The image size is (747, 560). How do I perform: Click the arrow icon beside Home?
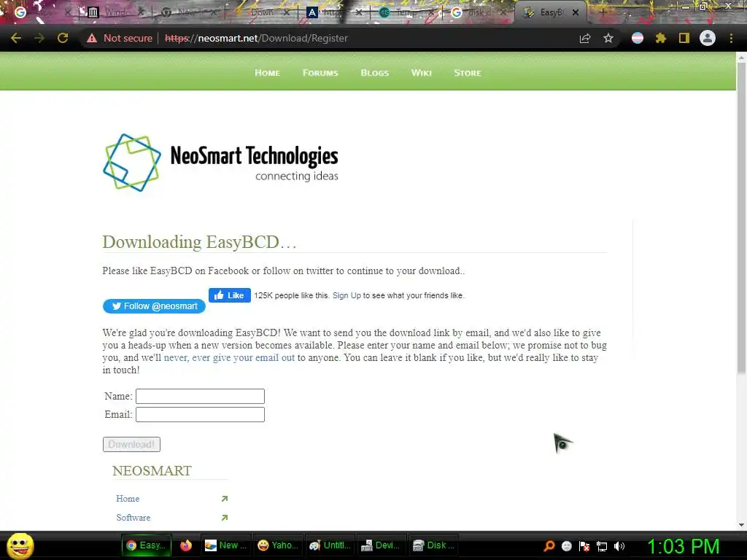(225, 499)
